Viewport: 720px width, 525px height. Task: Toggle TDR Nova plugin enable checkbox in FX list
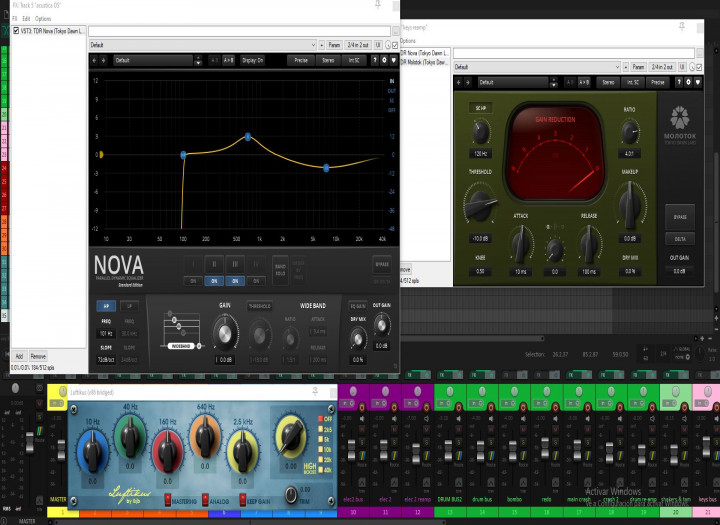15,31
